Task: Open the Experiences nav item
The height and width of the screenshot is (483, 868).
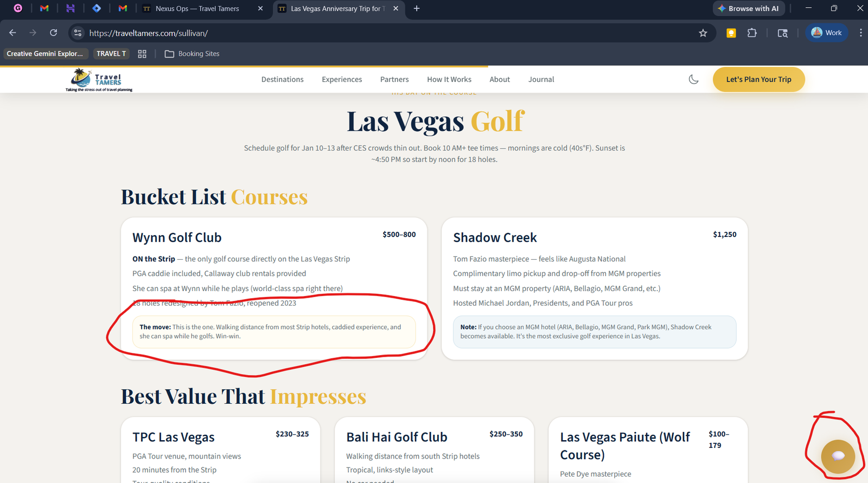Action: pyautogui.click(x=342, y=79)
